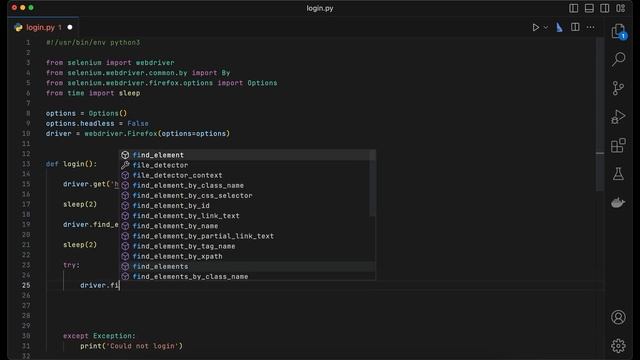Open the Source Control icon
The height and width of the screenshot is (360, 640).
(x=618, y=88)
